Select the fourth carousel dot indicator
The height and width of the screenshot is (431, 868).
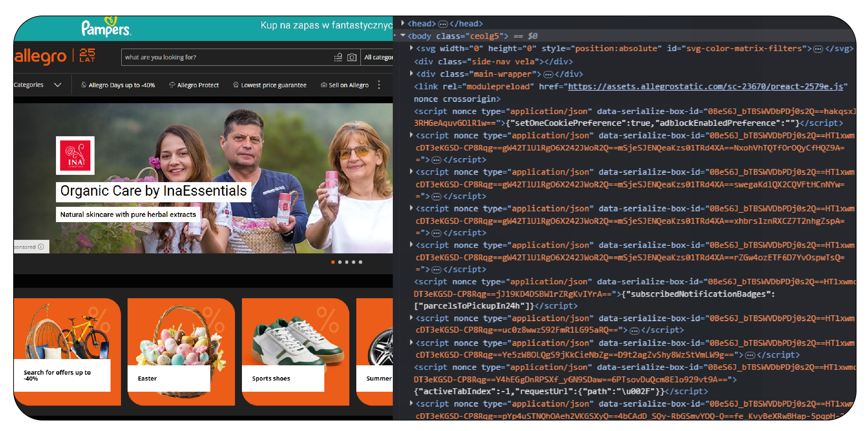pyautogui.click(x=354, y=262)
